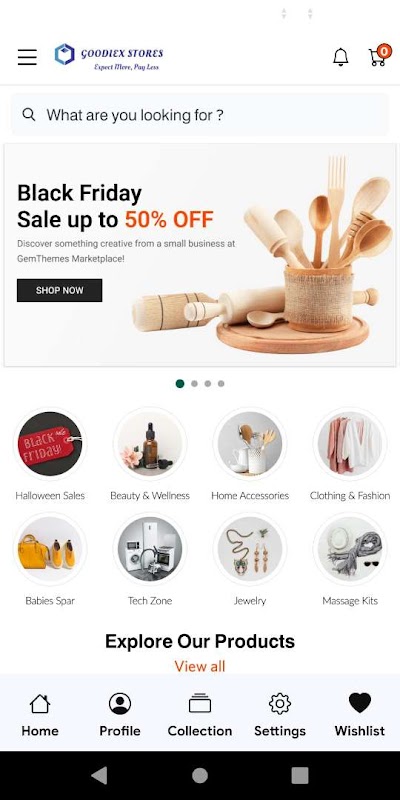Viewport: 400px width, 800px height.
Task: Open the hamburger menu
Action: click(x=27, y=57)
